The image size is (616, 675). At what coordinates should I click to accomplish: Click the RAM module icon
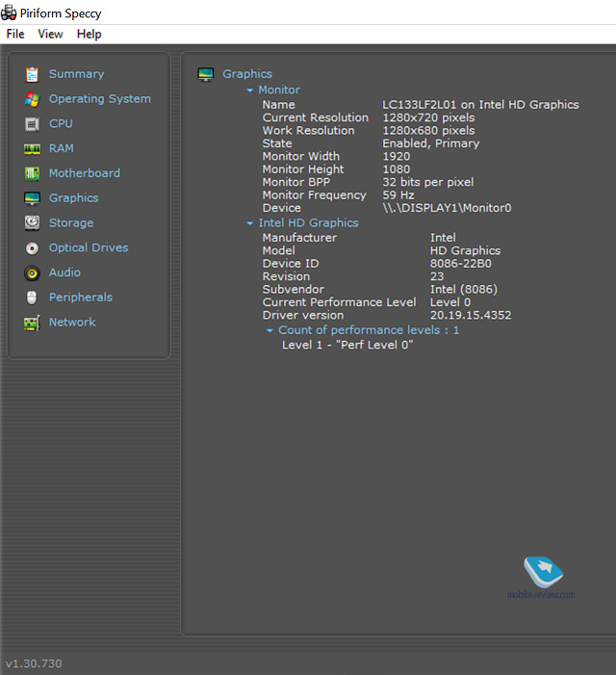32,149
